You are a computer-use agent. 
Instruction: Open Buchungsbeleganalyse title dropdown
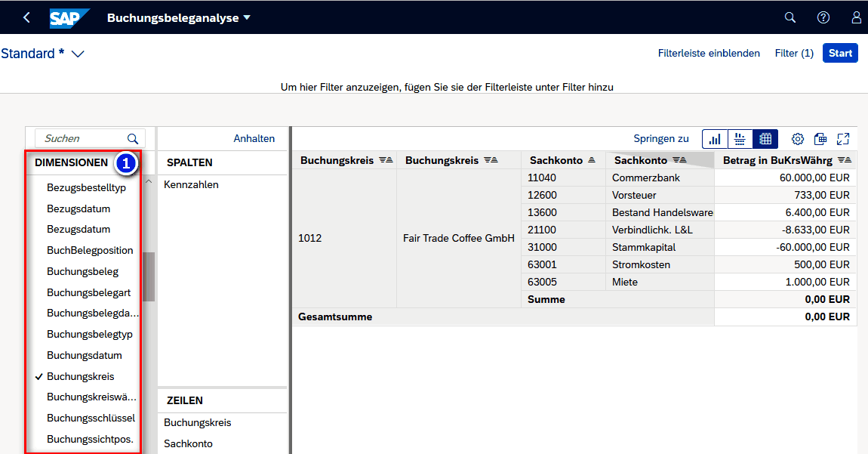pyautogui.click(x=247, y=17)
